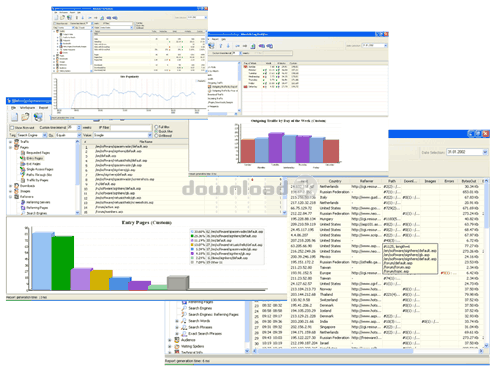Screen dimensions: 500x375
Task: Open the Date Selection dropdown
Action: coord(485,152)
